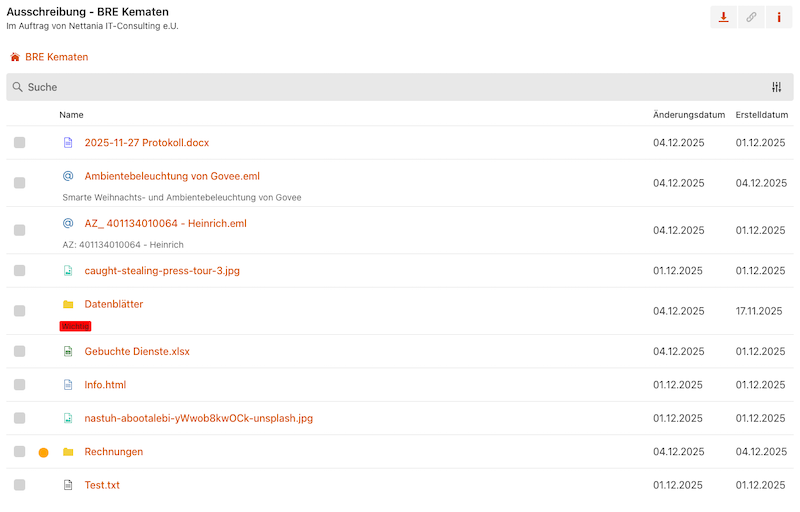Open AZ_ 401134010064 - Heinrich.eml
This screenshot has width=800, height=512.
coord(165,224)
